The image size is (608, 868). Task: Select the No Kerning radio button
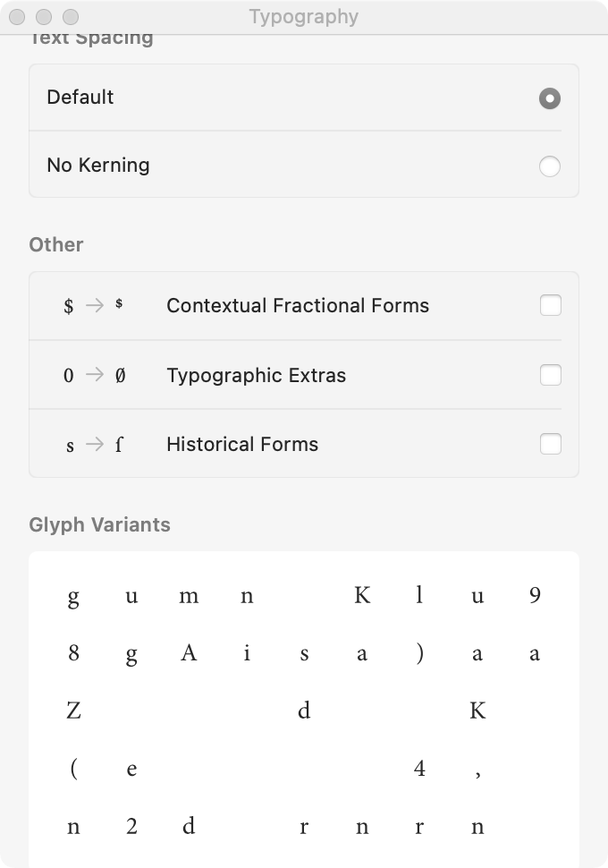[x=549, y=166]
